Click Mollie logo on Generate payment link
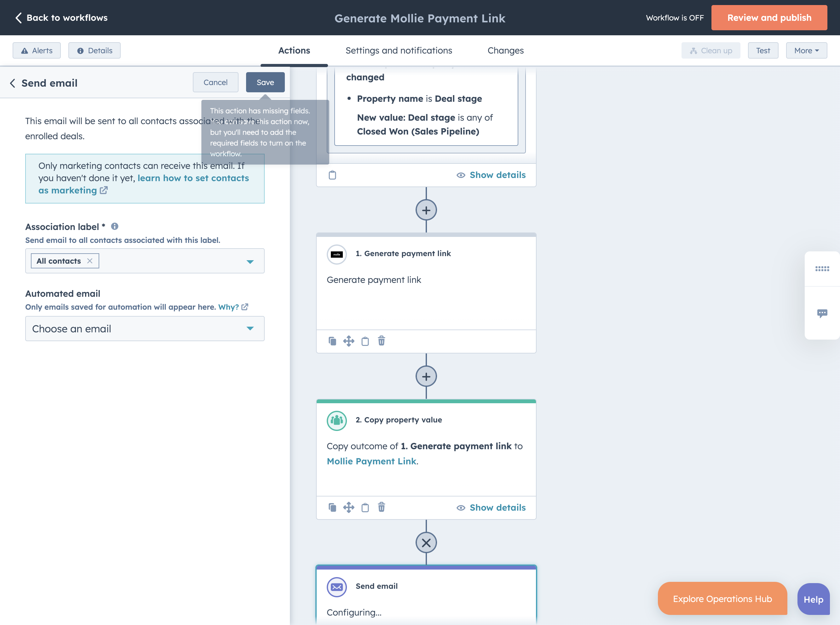840x625 pixels. coord(337,254)
